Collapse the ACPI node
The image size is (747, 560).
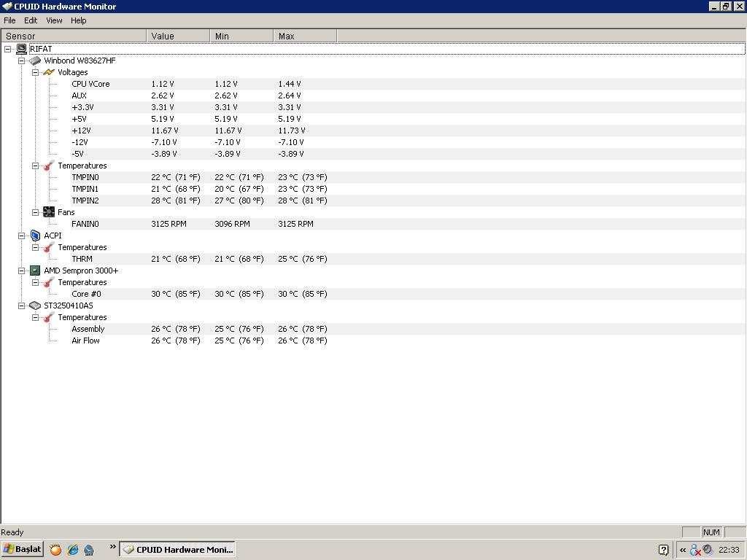[21, 236]
